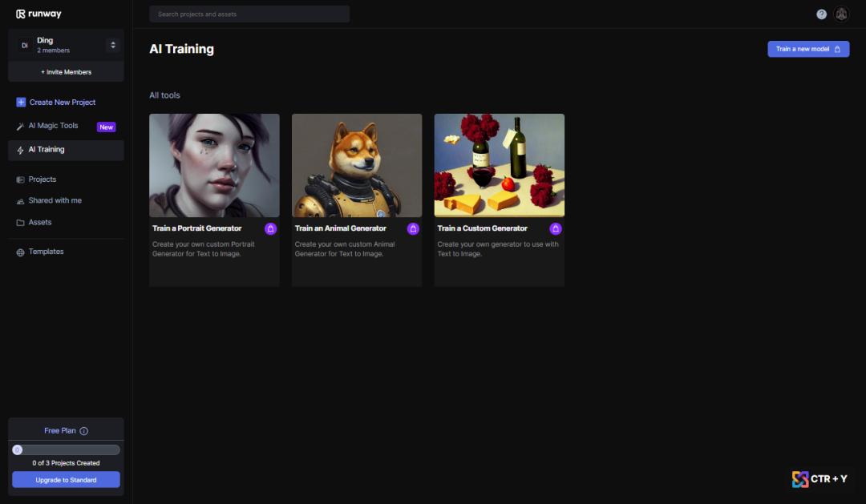This screenshot has height=504, width=866.
Task: Click Invite Members button
Action: click(x=66, y=72)
